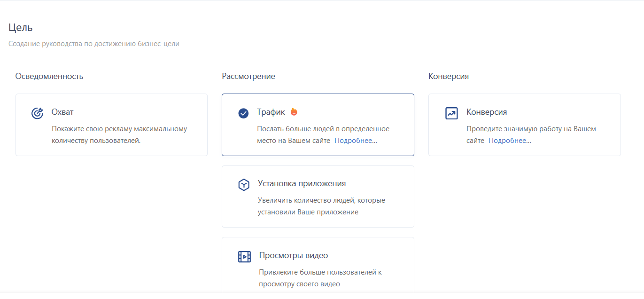This screenshot has width=644, height=299.
Task: Click the Осведомленность column heading
Action: [x=49, y=76]
